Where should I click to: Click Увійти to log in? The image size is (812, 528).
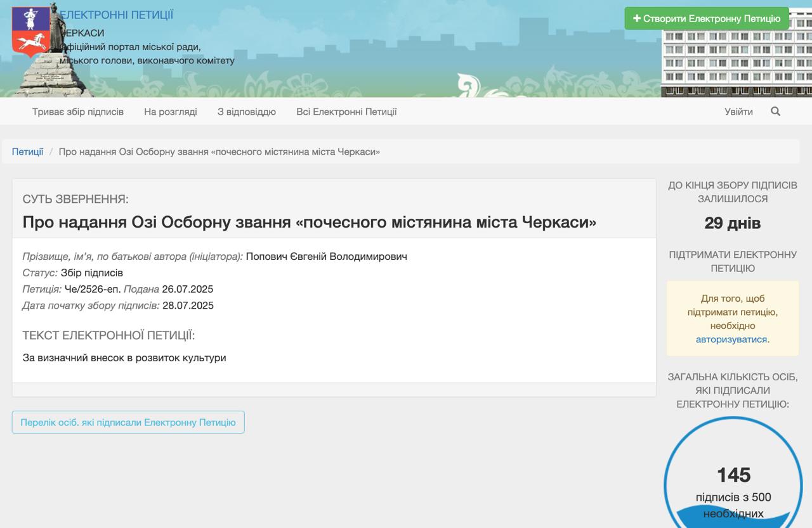[739, 112]
